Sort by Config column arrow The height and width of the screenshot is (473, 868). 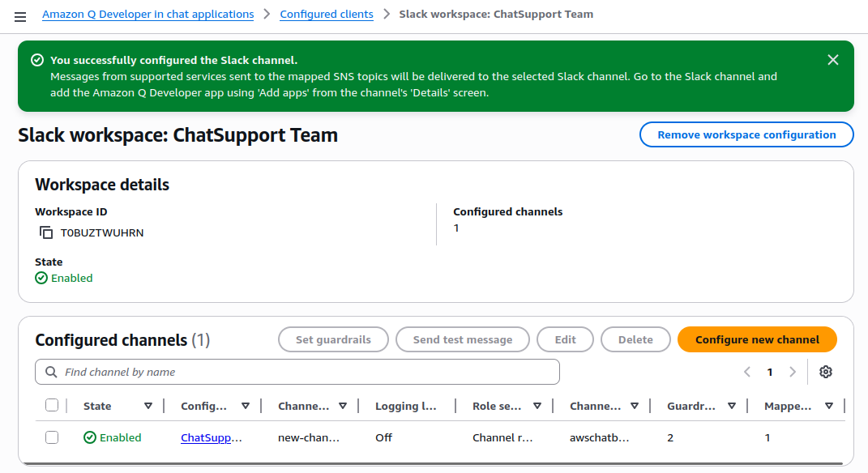click(246, 406)
